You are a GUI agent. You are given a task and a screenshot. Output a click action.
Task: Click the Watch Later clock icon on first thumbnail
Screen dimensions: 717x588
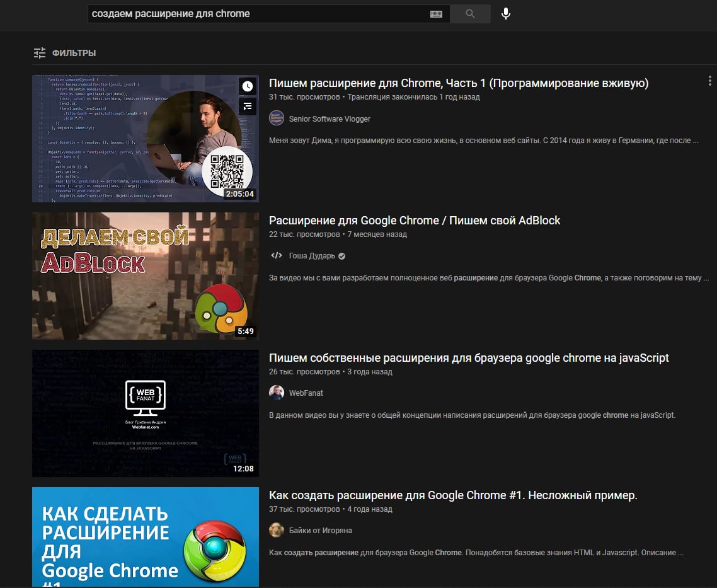click(248, 86)
